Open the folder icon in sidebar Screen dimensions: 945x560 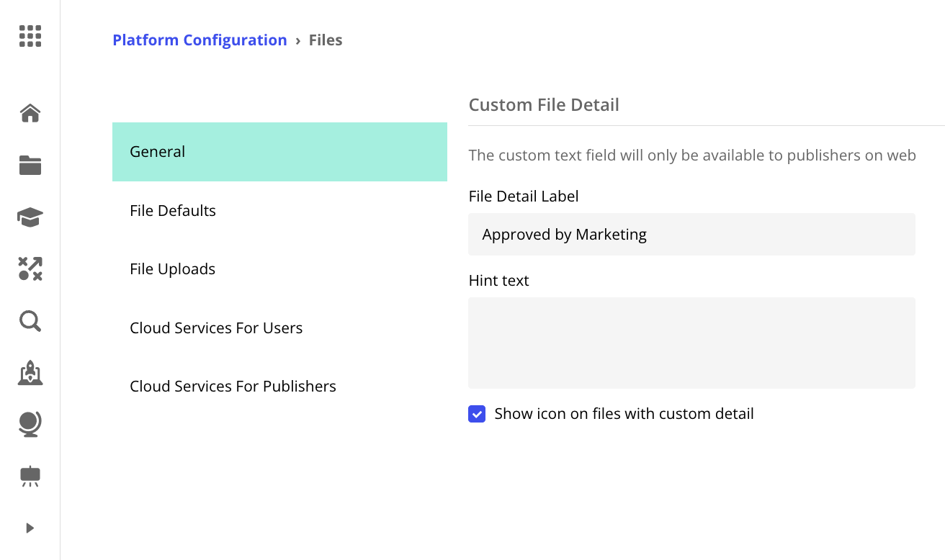pos(30,166)
